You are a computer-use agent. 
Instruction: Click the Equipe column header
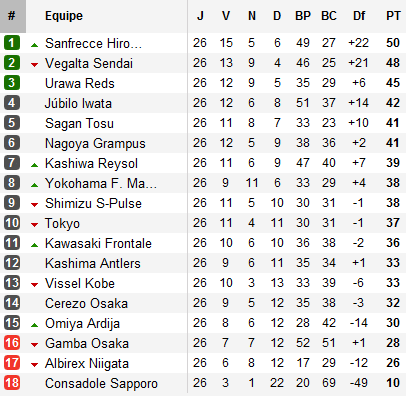click(64, 16)
